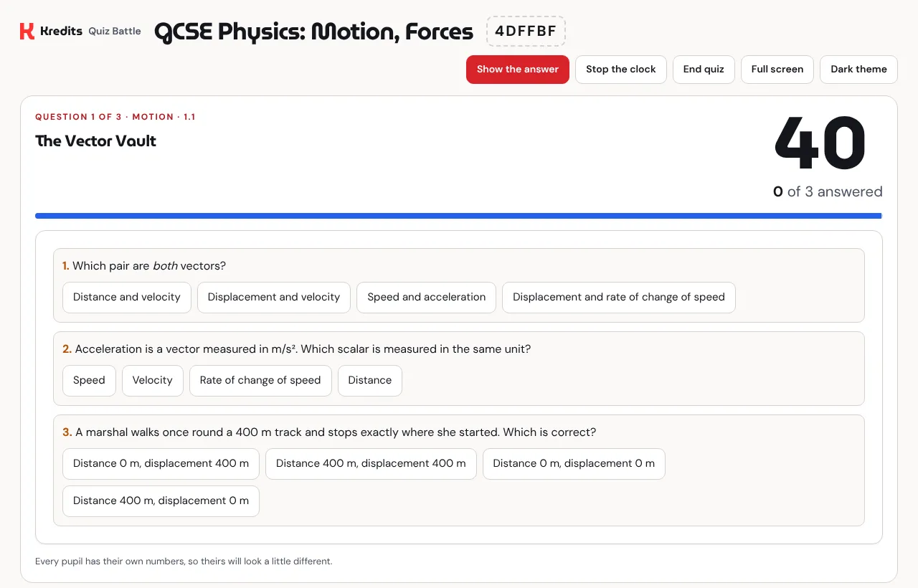Click the 'Question 1 of 3 · Motion · 1.1' label

point(115,117)
